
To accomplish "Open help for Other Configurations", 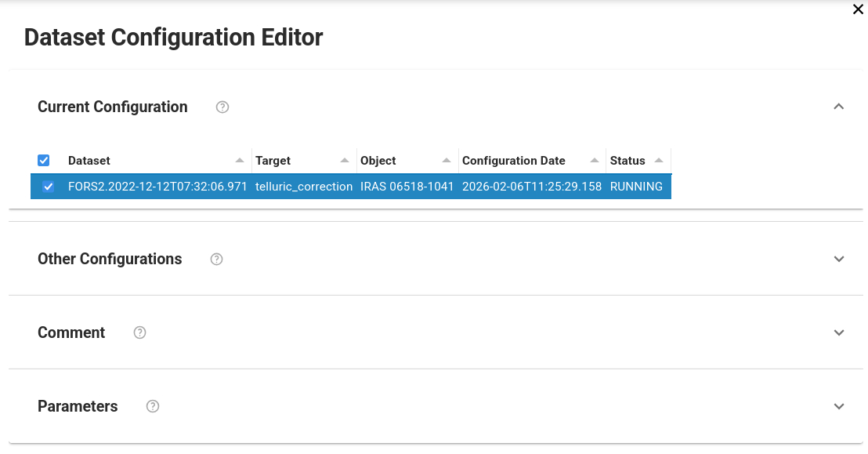I will tap(216, 259).
